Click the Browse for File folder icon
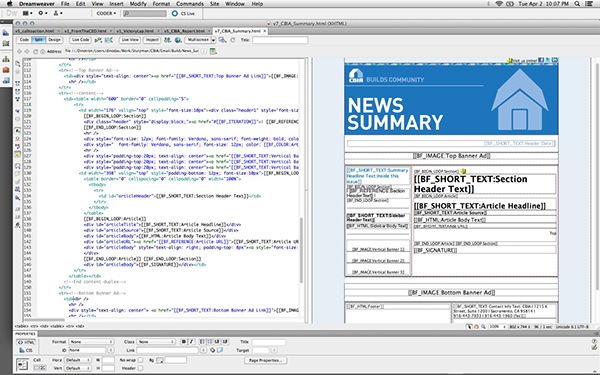 (x=220, y=350)
